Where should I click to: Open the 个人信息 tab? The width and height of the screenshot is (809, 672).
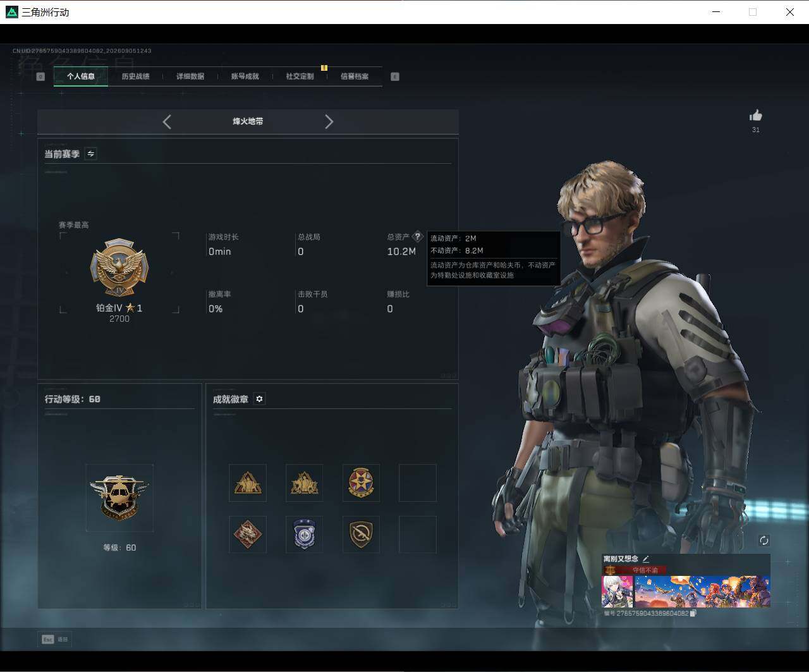(81, 76)
